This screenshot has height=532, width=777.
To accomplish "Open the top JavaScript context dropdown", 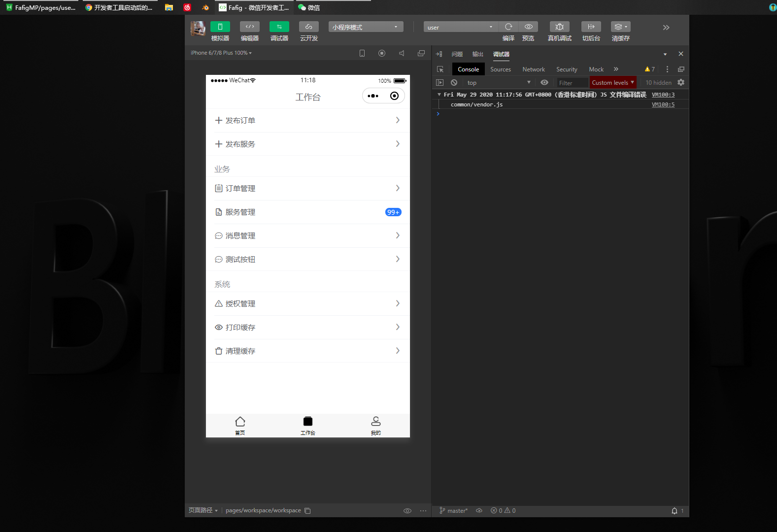I will point(499,83).
